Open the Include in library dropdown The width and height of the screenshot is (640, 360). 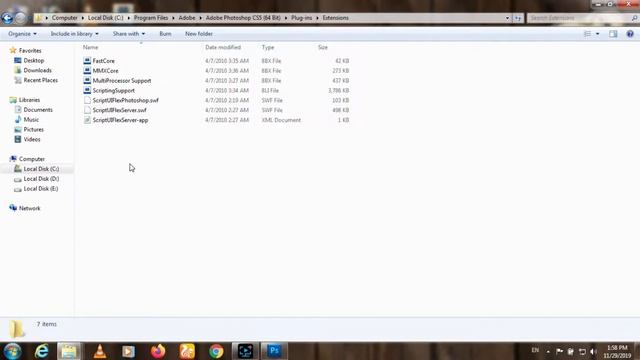tap(74, 34)
